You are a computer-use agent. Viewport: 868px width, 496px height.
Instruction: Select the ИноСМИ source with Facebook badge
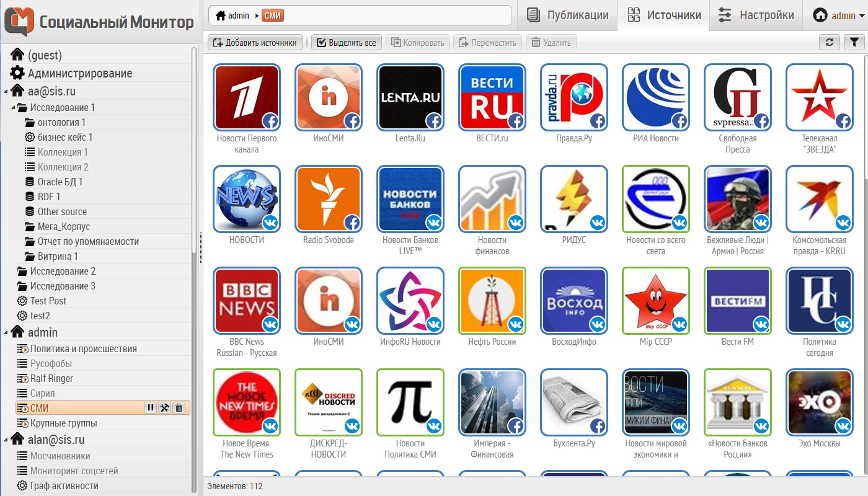coord(329,98)
